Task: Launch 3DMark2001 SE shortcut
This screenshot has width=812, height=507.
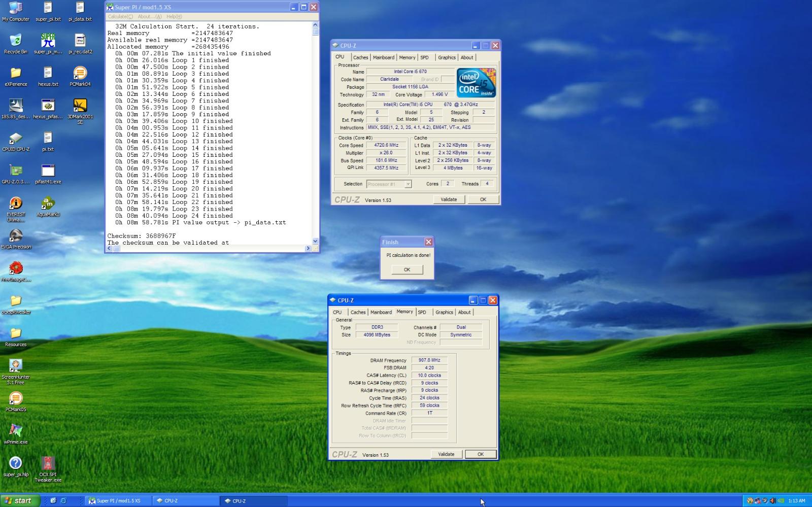Action: pyautogui.click(x=80, y=112)
